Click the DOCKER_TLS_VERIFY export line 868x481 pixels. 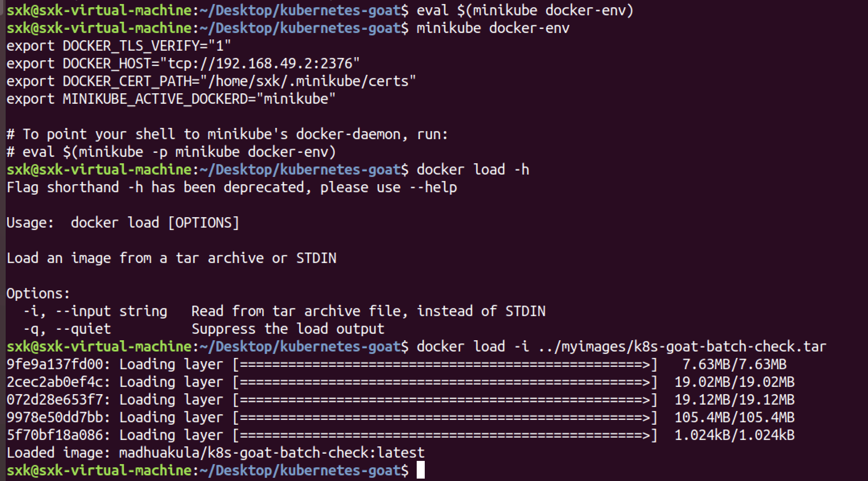tap(119, 46)
